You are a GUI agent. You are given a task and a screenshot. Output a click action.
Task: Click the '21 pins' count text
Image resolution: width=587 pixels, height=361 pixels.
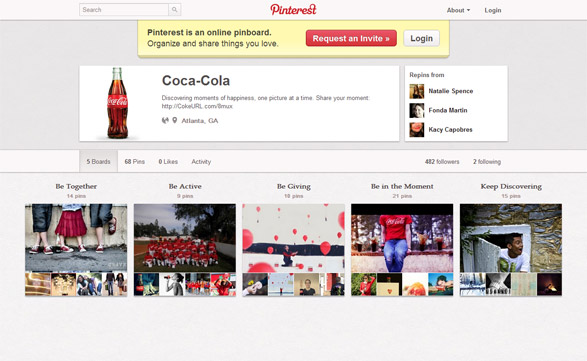coord(402,196)
